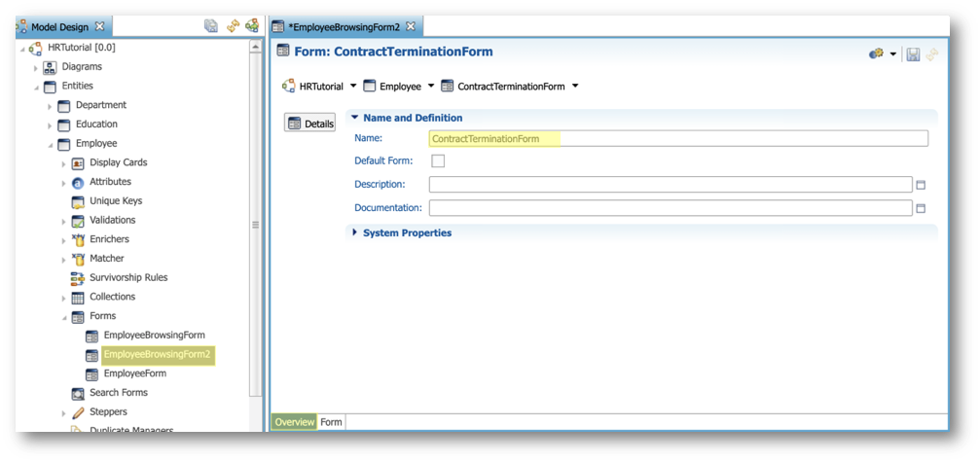Click the link-with-editor icon in Model Design toolbar
The width and height of the screenshot is (980, 462).
[x=234, y=25]
